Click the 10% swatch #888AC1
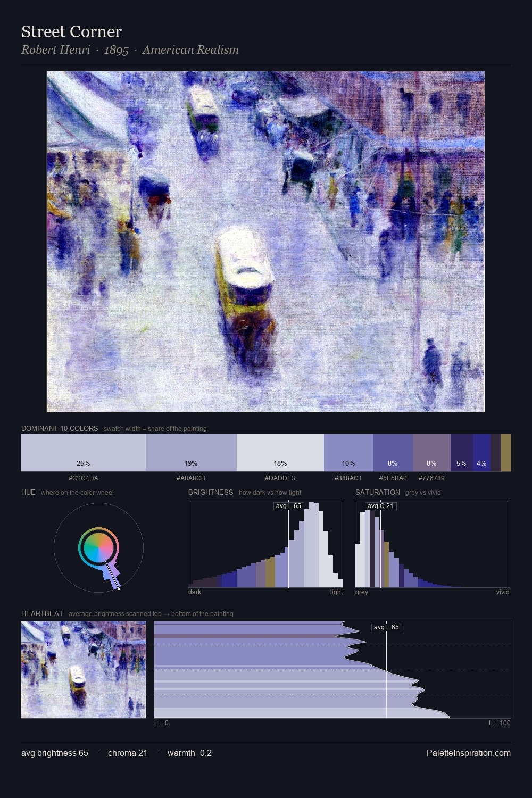This screenshot has height=798, width=532. pos(348,453)
